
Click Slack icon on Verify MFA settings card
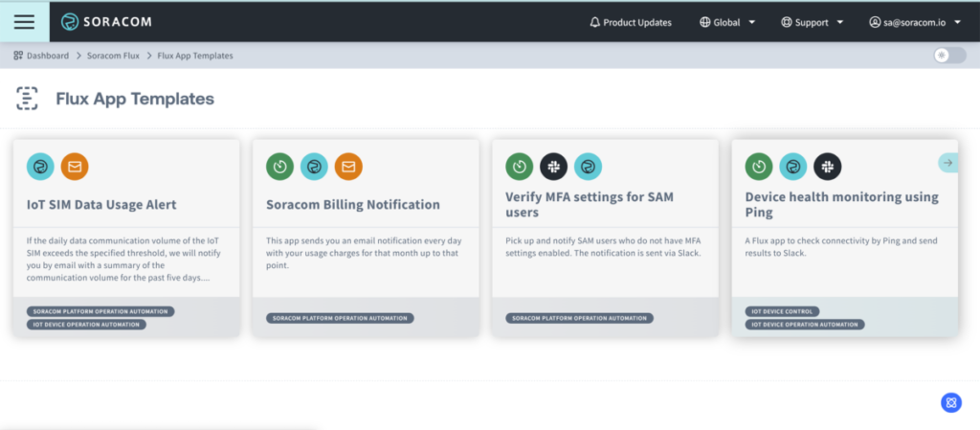[554, 167]
